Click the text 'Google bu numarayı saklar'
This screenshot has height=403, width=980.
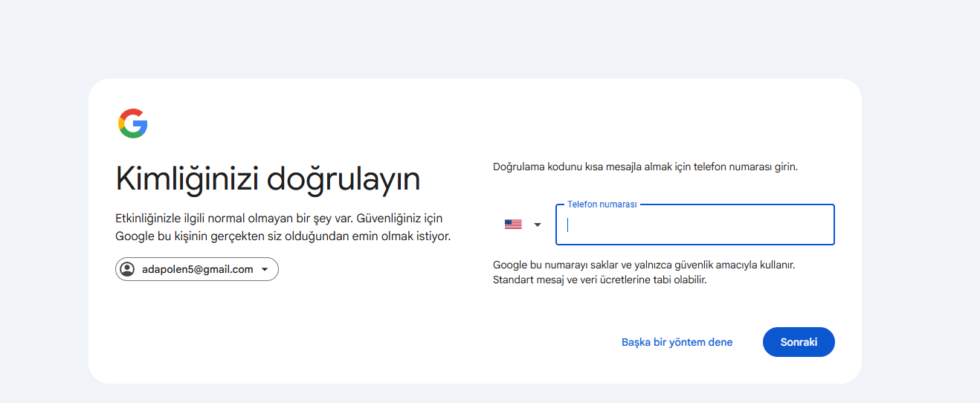click(x=556, y=265)
